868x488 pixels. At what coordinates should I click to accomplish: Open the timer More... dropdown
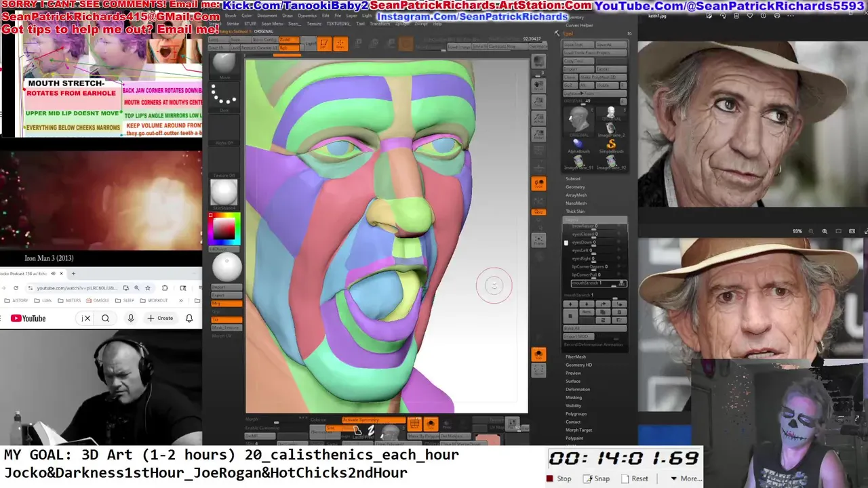click(x=687, y=479)
